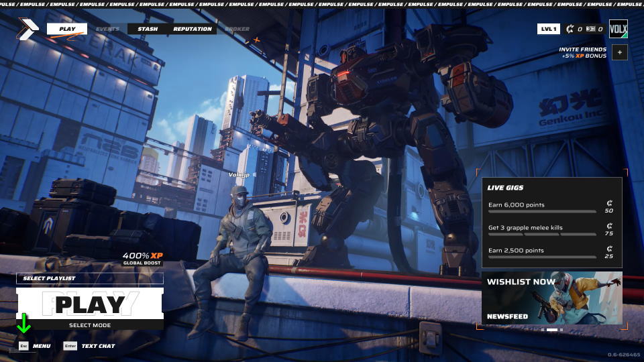
Task: Switch to the STASH tab
Action: (x=148, y=29)
